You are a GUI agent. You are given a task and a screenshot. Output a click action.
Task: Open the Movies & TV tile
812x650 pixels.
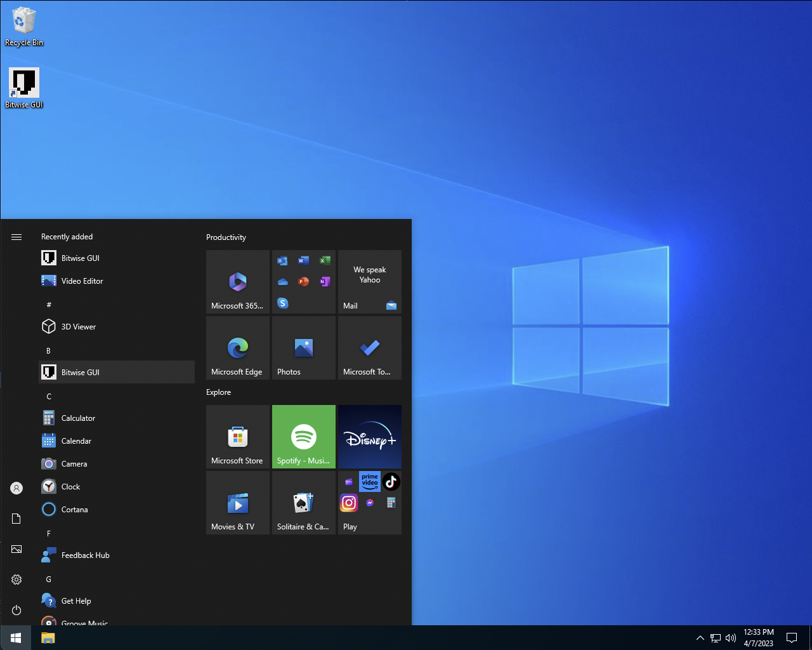pos(238,503)
